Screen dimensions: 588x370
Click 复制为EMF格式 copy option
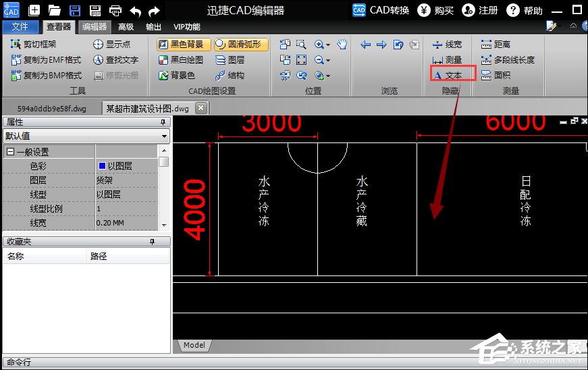[x=46, y=59]
